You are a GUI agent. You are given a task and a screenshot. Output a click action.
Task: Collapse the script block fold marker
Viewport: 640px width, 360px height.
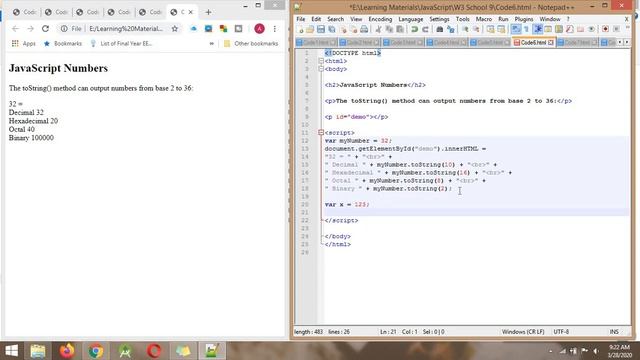point(321,133)
